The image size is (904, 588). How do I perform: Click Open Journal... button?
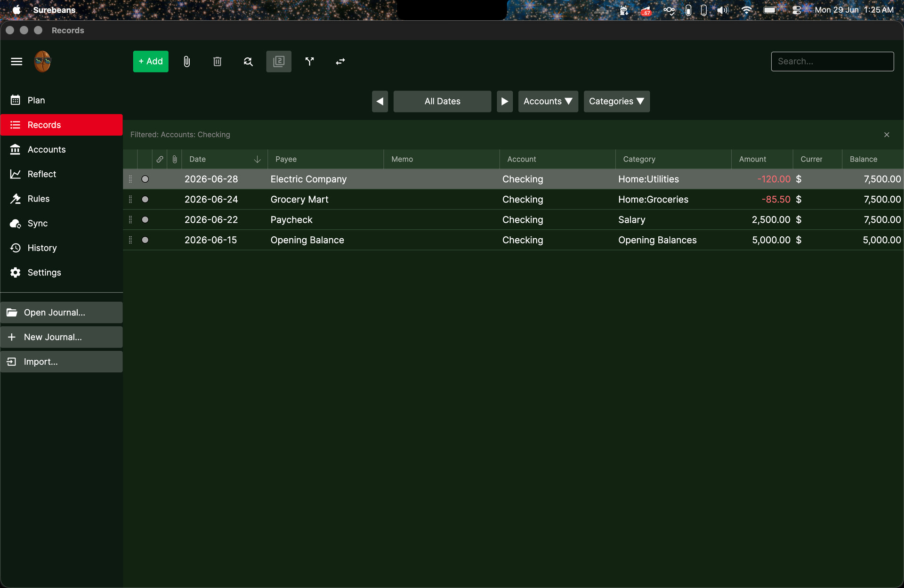61,313
